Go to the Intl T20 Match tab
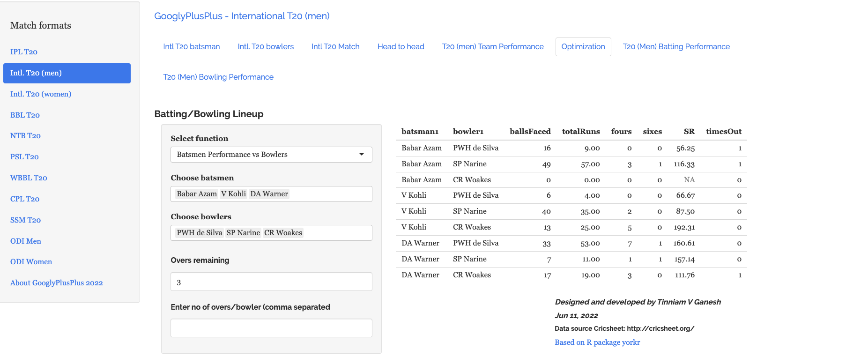This screenshot has height=357, width=868. 335,47
